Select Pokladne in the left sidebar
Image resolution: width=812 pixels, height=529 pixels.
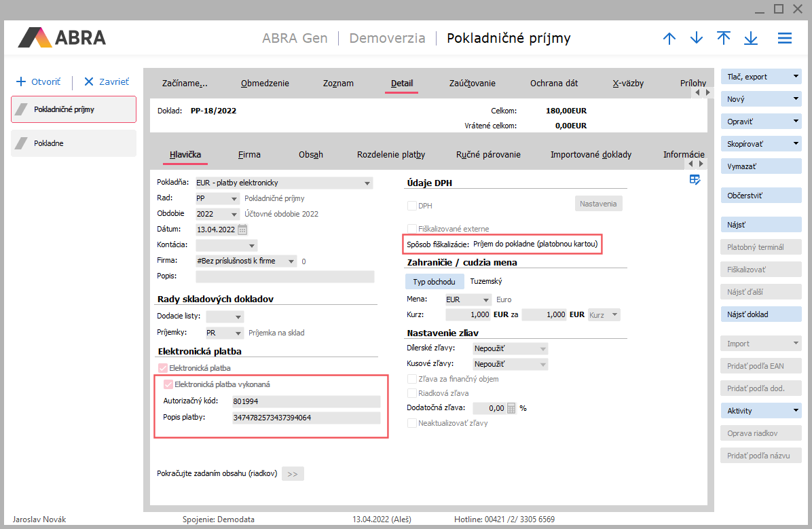coord(73,143)
